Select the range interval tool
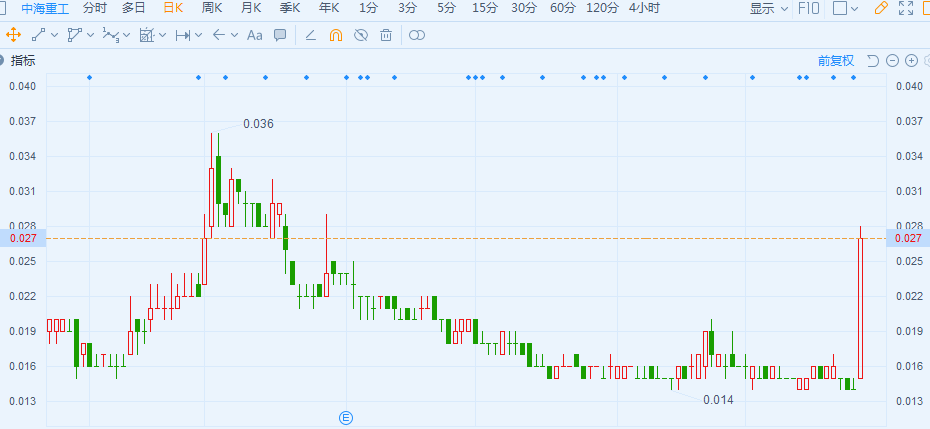Screen dimensions: 930x429 (x=183, y=35)
